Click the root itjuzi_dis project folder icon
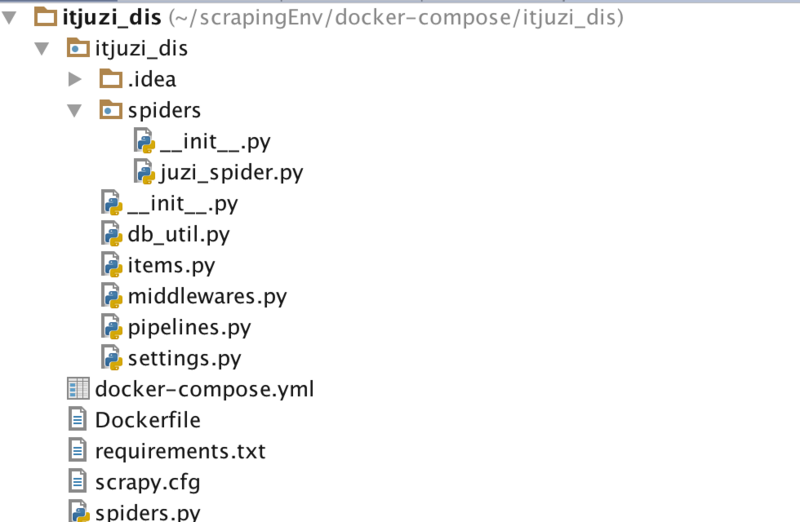The height and width of the screenshot is (522, 800). click(x=46, y=17)
